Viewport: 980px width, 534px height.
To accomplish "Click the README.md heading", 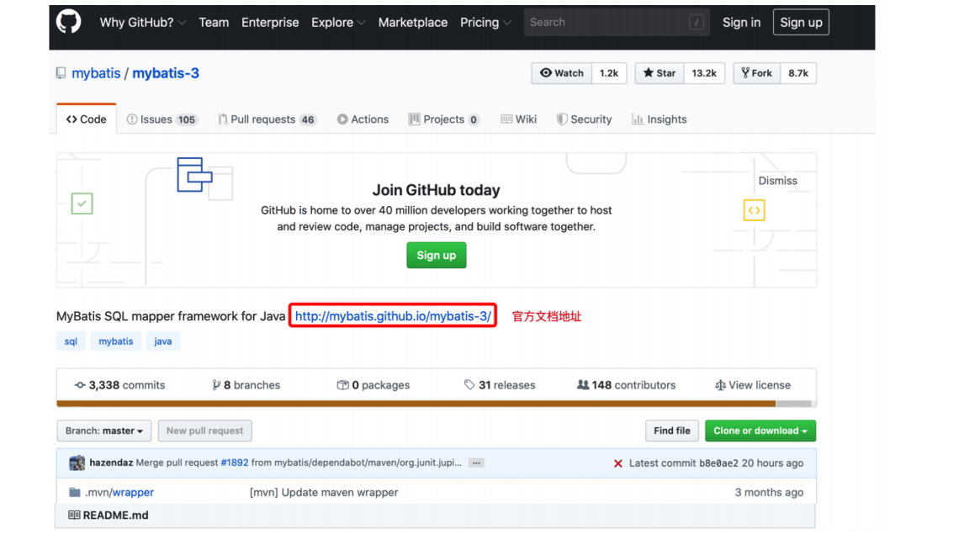I will (x=115, y=515).
